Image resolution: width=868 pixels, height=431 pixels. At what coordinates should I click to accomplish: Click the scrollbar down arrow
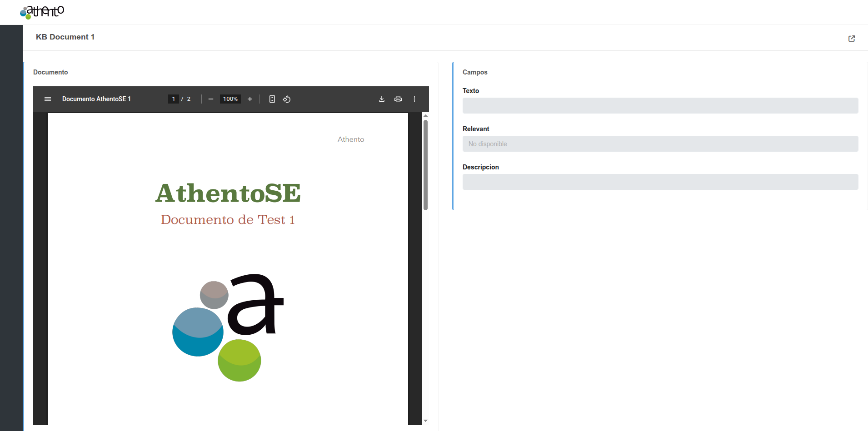pos(425,421)
